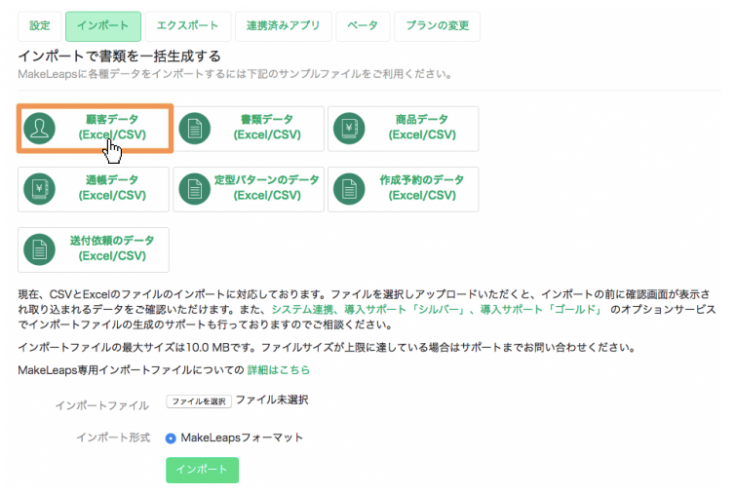Click the ファイルを選択 file chooser button
The height and width of the screenshot is (495, 735).
click(x=199, y=401)
